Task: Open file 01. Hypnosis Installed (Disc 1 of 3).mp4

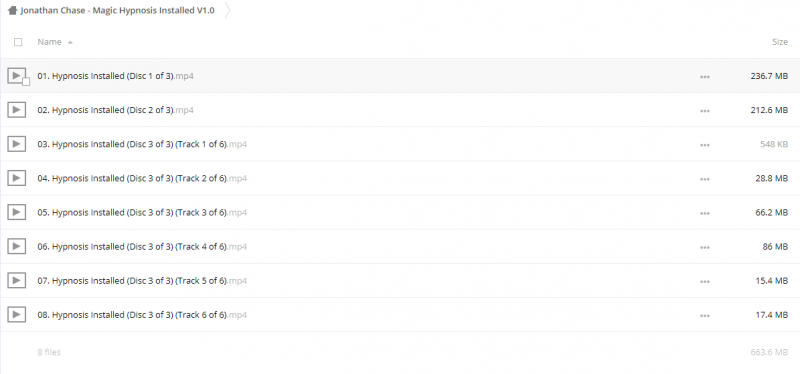Action: coord(115,76)
